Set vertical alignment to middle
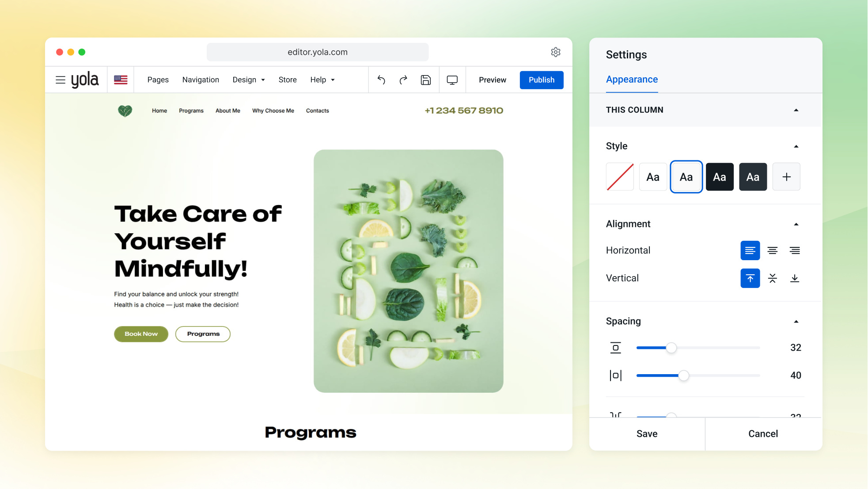868x489 pixels. (x=773, y=278)
